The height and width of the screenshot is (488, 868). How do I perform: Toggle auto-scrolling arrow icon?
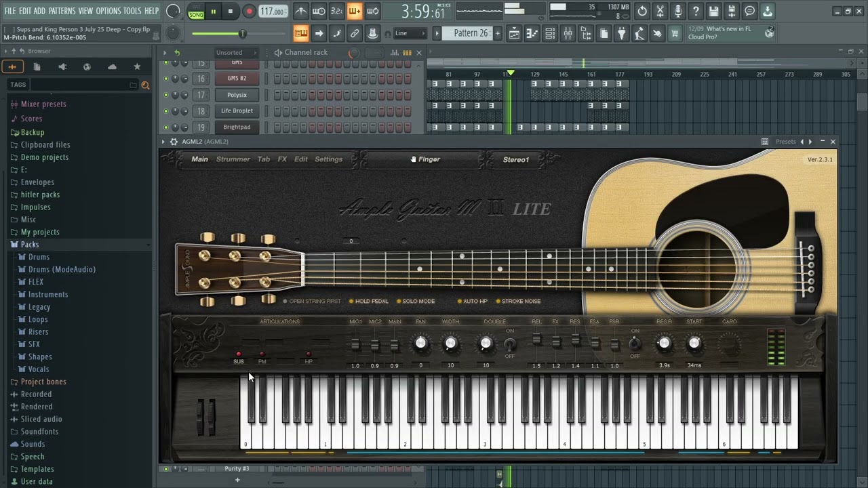319,33
